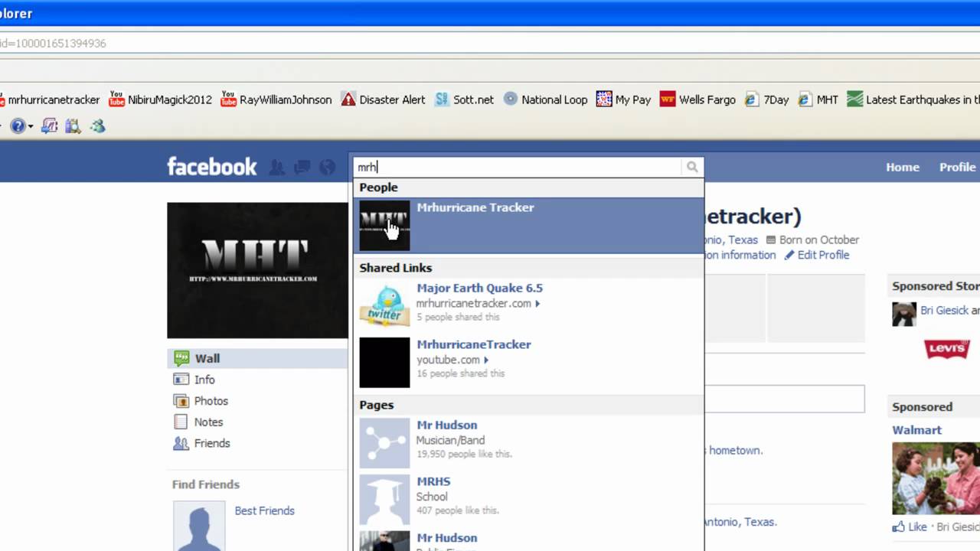
Task: Open Mr Hudson Musician/Band page
Action: [x=446, y=425]
